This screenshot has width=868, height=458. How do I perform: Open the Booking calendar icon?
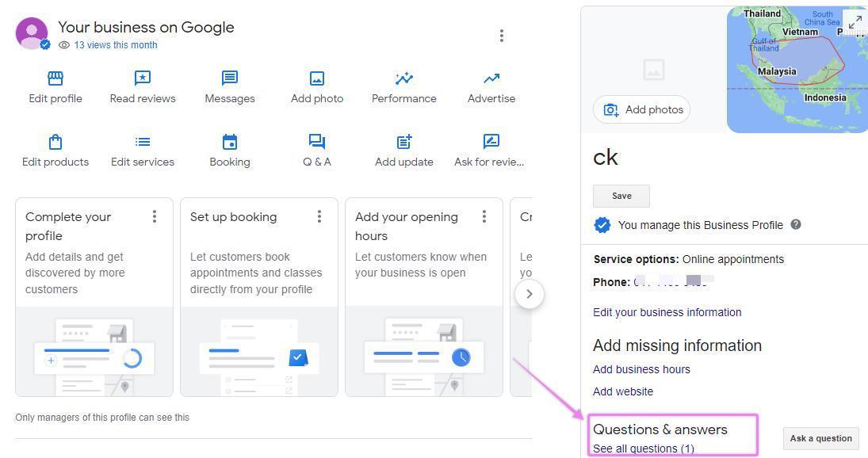230,142
